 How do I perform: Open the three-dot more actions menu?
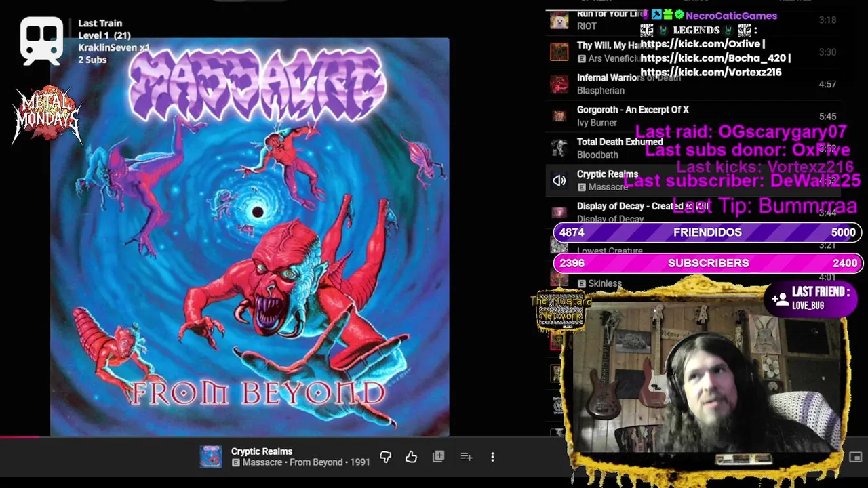tap(492, 457)
